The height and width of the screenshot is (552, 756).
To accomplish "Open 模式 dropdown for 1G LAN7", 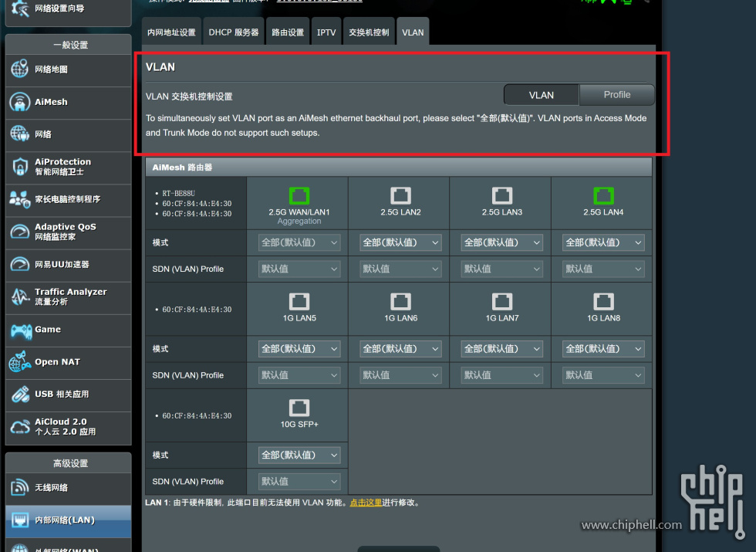I will [502, 348].
